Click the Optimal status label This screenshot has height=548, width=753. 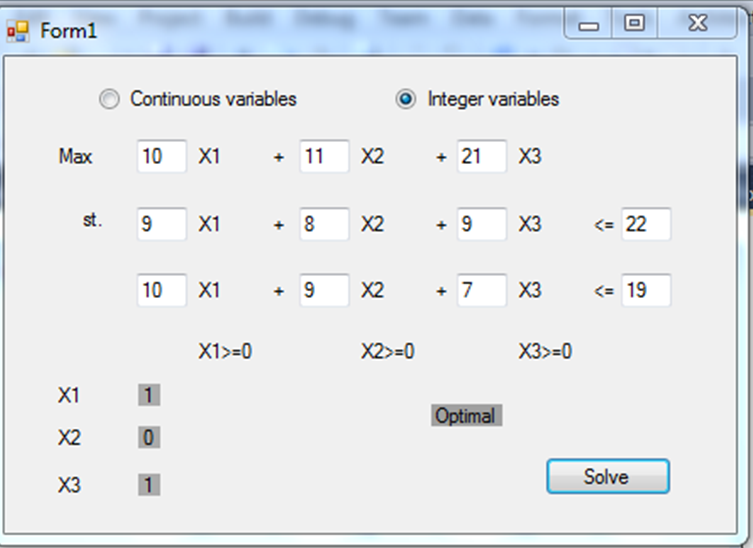tap(466, 415)
